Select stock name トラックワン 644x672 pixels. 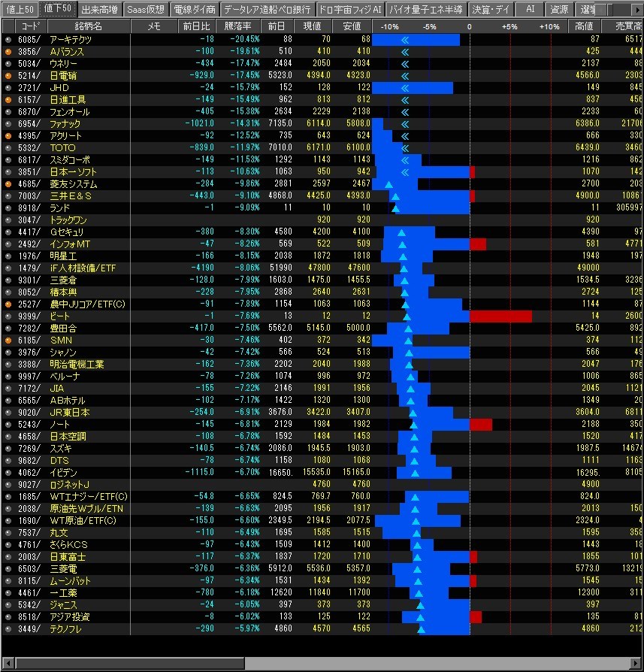click(x=68, y=219)
